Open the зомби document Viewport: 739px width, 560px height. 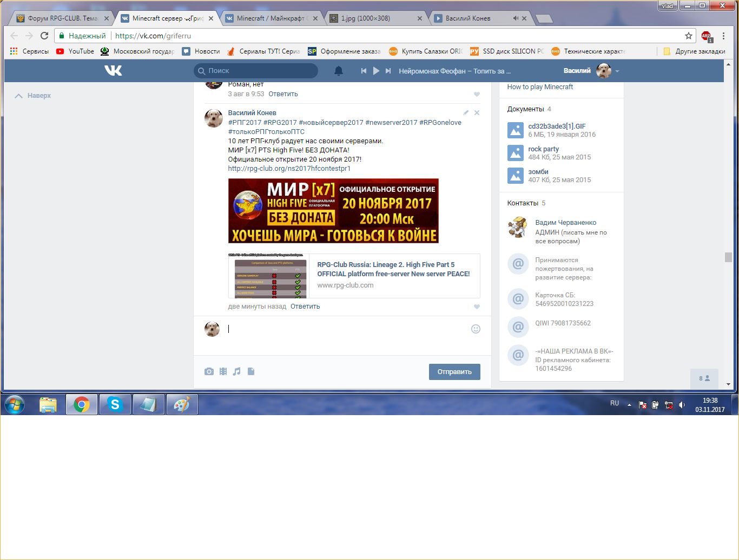click(x=538, y=172)
